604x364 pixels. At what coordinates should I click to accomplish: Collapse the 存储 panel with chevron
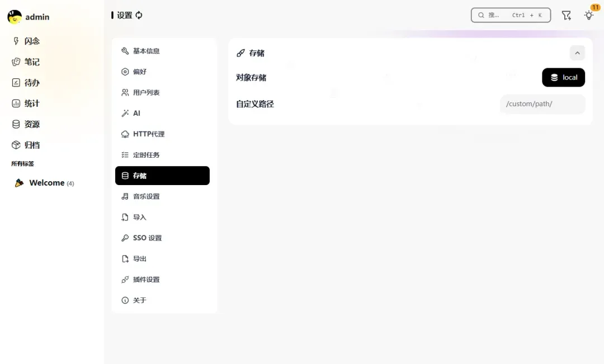(x=577, y=53)
